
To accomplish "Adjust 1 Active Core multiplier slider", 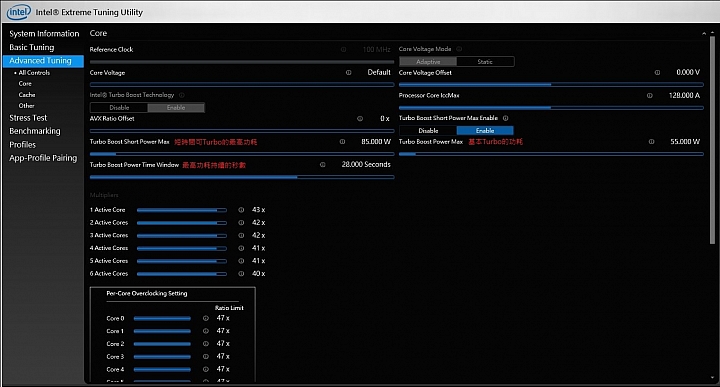I will [182, 210].
